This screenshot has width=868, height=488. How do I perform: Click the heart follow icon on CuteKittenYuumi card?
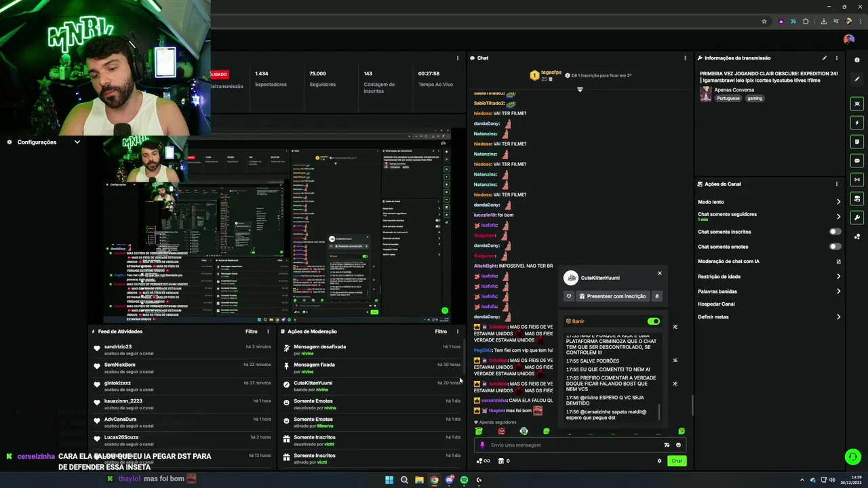(x=569, y=296)
